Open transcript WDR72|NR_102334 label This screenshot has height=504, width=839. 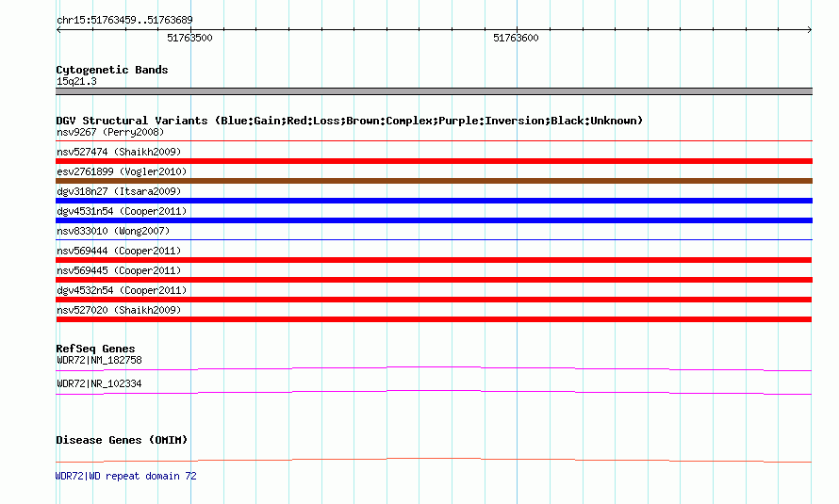click(99, 383)
